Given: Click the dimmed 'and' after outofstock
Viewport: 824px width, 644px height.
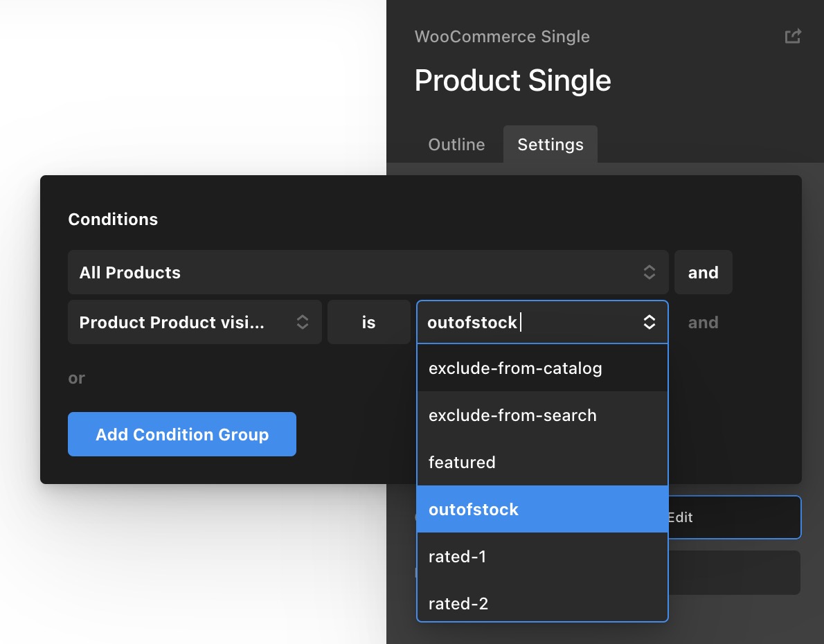Looking at the screenshot, I should click(x=703, y=322).
